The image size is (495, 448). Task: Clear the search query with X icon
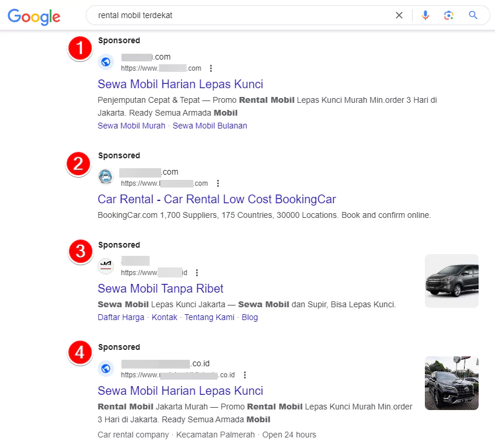click(399, 15)
